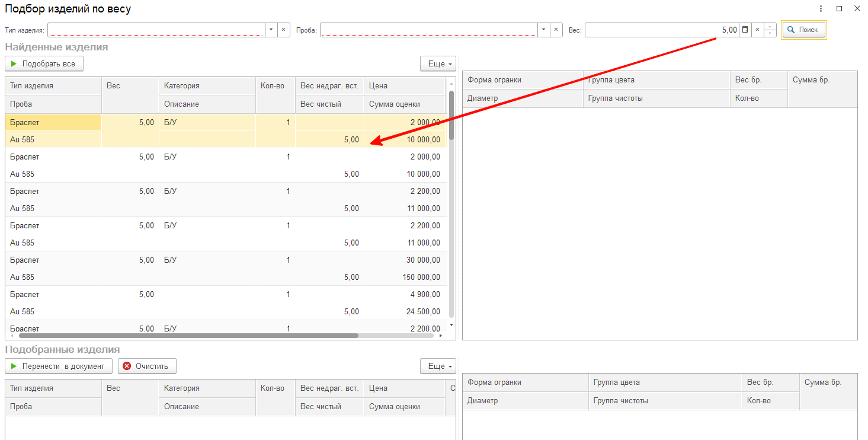Click the Подобрать все button
Screen dimensions: 868x440
[x=44, y=63]
